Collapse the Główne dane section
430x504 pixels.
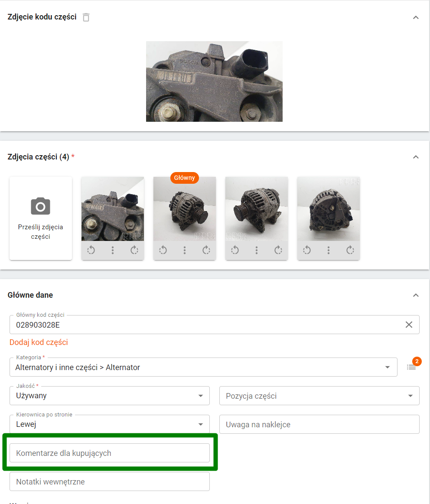point(416,295)
